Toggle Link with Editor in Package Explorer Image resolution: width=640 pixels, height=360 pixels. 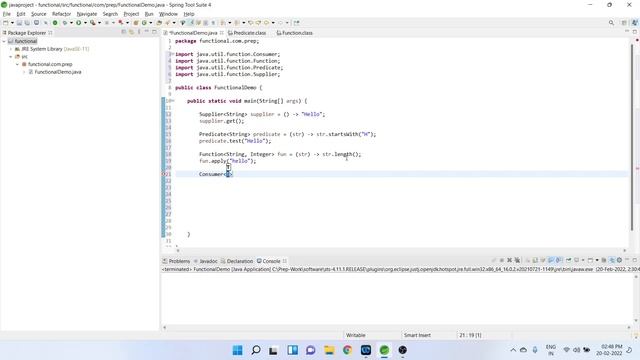[x=131, y=32]
